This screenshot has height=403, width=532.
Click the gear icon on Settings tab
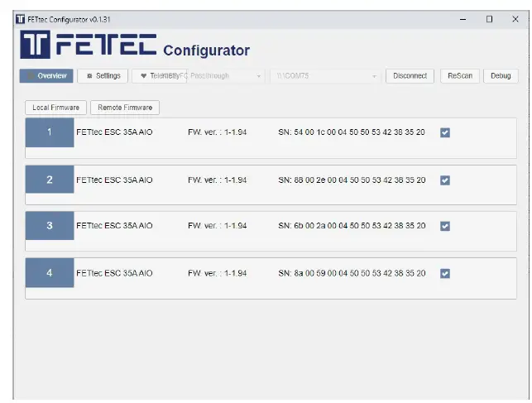(89, 75)
